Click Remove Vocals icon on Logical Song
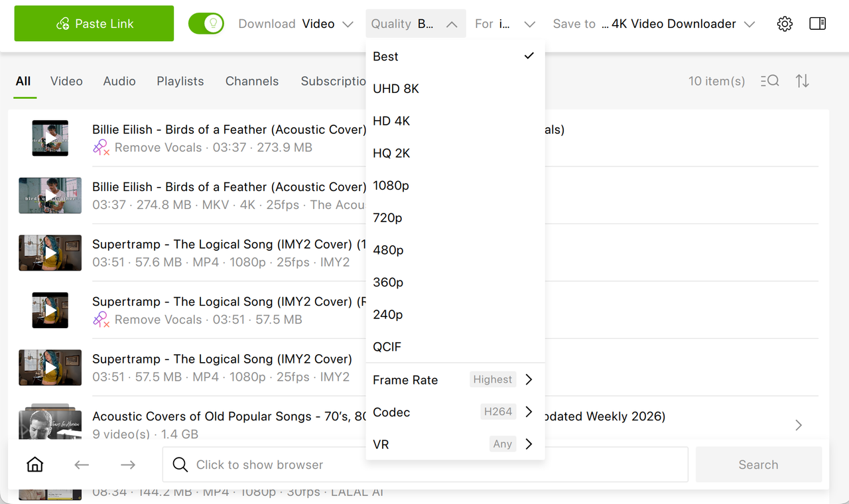Image resolution: width=849 pixels, height=504 pixels. pos(101,320)
